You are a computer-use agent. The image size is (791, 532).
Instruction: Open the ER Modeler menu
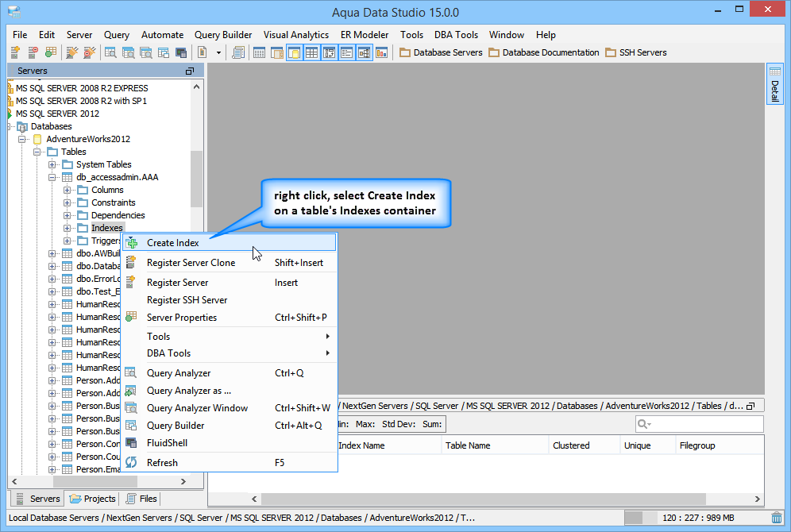click(x=365, y=35)
